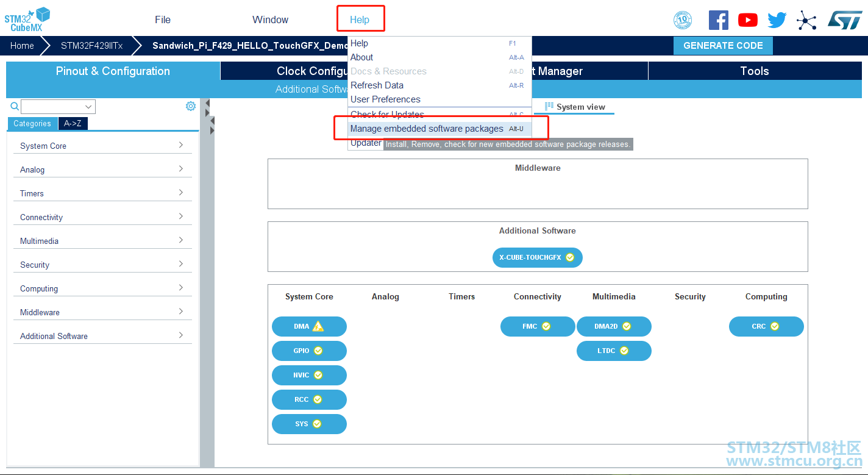The width and height of the screenshot is (868, 475).
Task: Open User Preferences from the menu
Action: 439,99
